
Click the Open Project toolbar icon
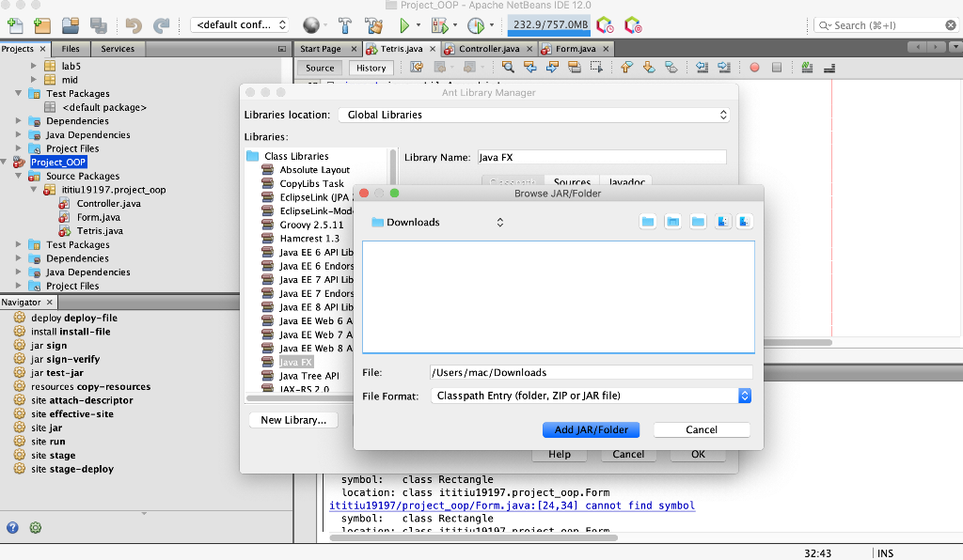click(71, 25)
